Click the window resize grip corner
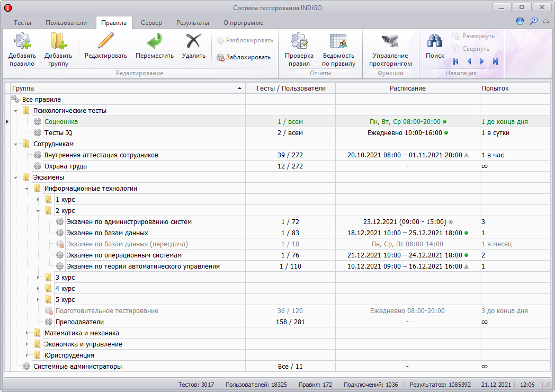The width and height of the screenshot is (555, 392). (548, 385)
